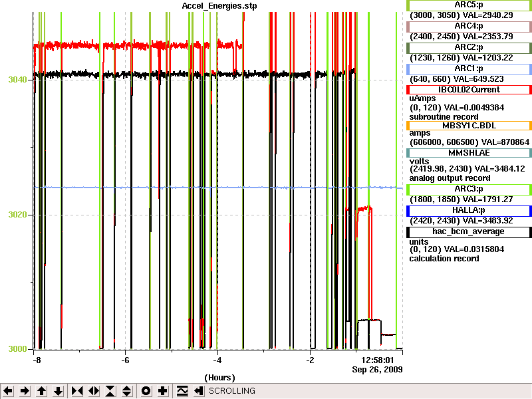Click the vertical zoom-out icon (up-down triangles)
This screenshot has width=532, height=399.
pyautogui.click(x=127, y=391)
